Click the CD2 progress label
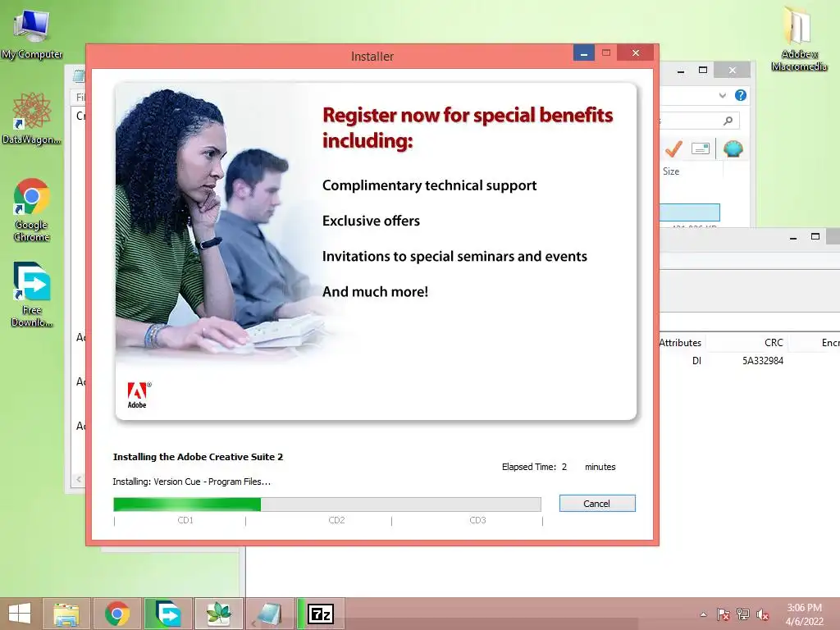Viewport: 840px width, 630px height. coord(336,520)
